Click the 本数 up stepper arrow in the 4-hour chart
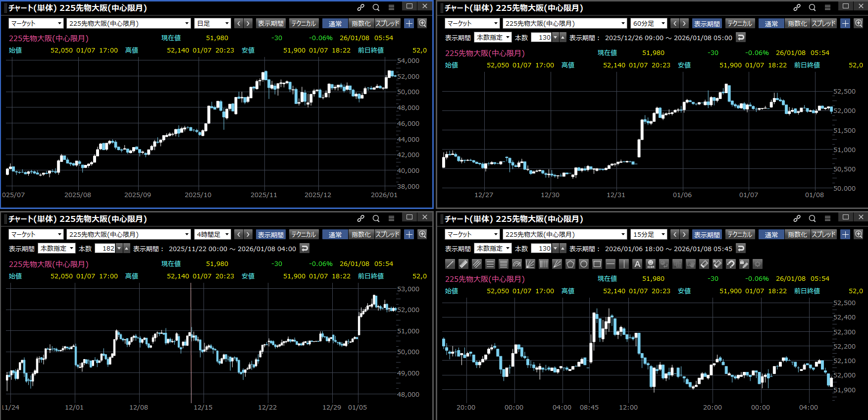 (x=127, y=249)
